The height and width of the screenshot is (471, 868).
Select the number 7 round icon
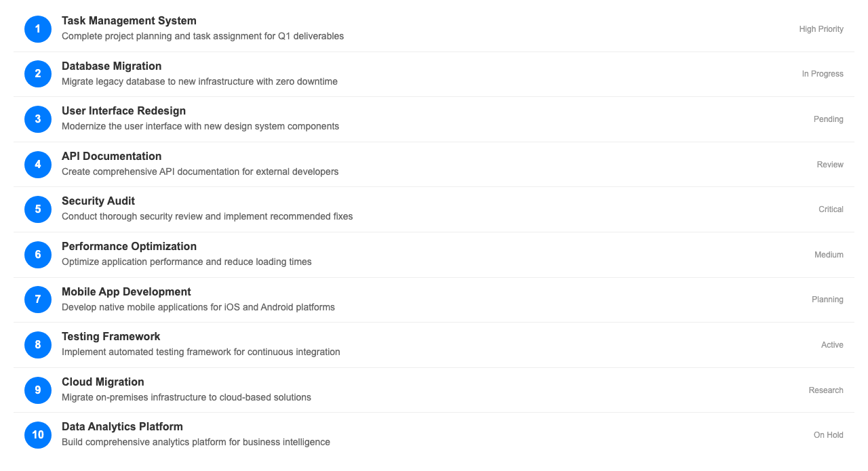[x=38, y=300]
